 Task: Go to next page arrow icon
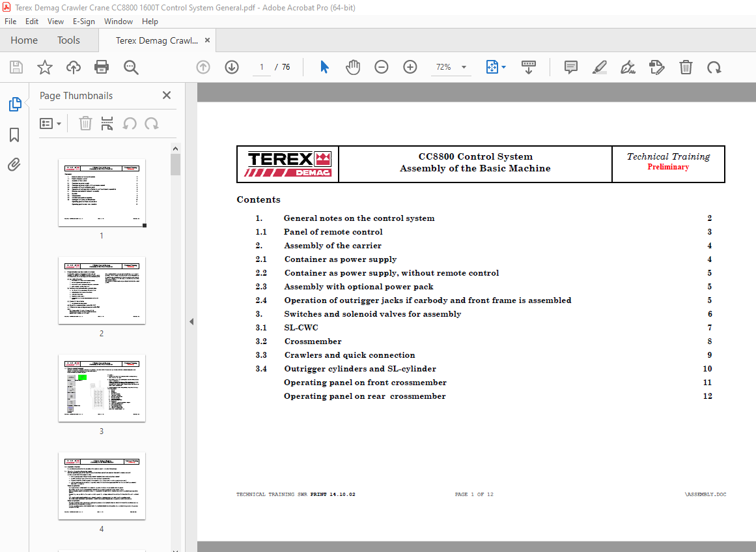[232, 67]
